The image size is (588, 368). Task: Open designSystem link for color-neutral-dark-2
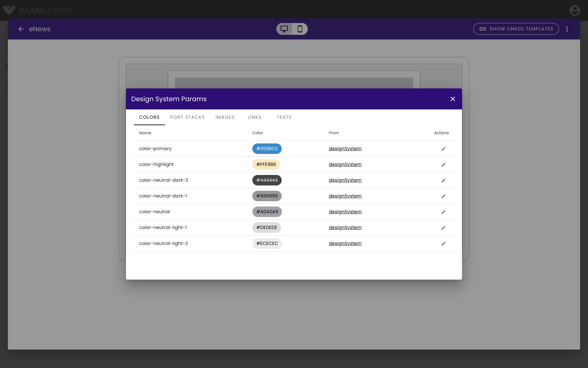coord(345,180)
